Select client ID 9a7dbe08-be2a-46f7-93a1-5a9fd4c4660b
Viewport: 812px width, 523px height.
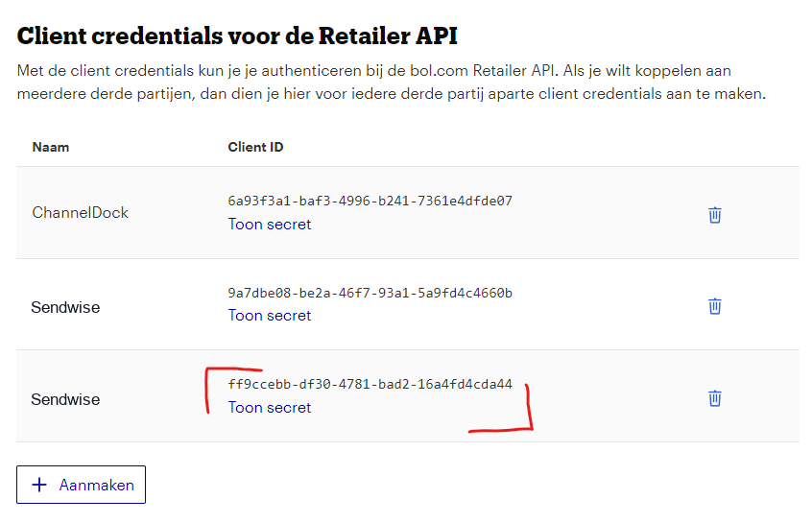click(370, 293)
